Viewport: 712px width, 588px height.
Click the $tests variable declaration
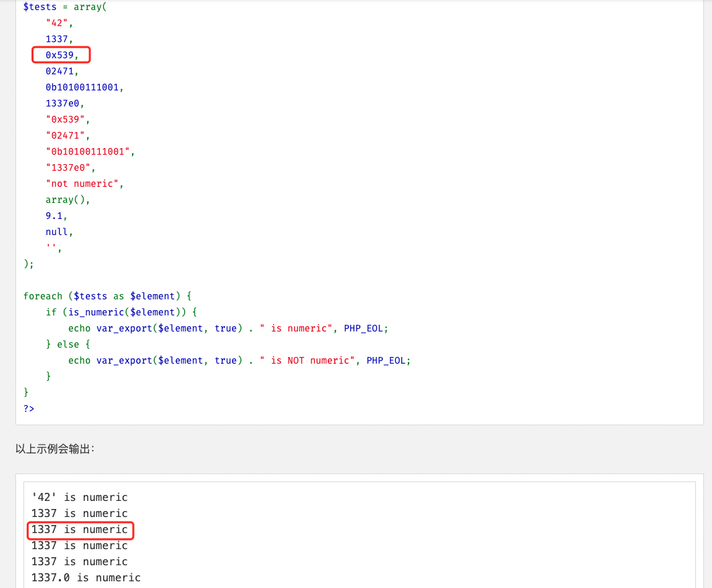[40, 7]
